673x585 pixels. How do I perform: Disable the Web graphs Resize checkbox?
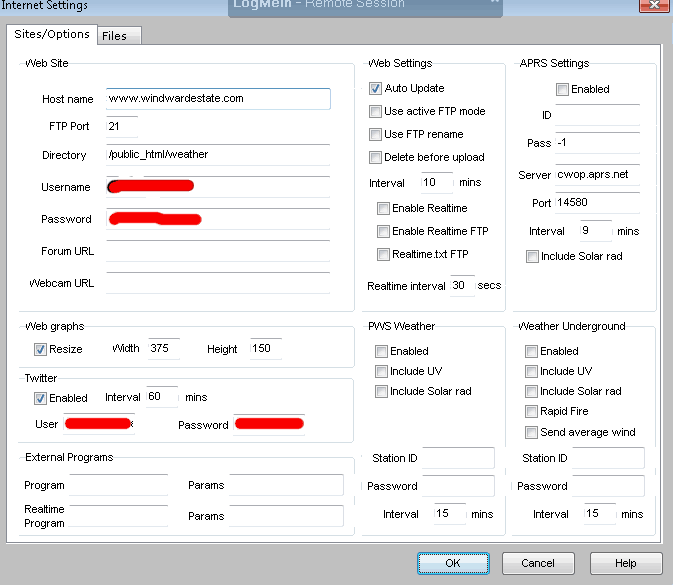(41, 350)
